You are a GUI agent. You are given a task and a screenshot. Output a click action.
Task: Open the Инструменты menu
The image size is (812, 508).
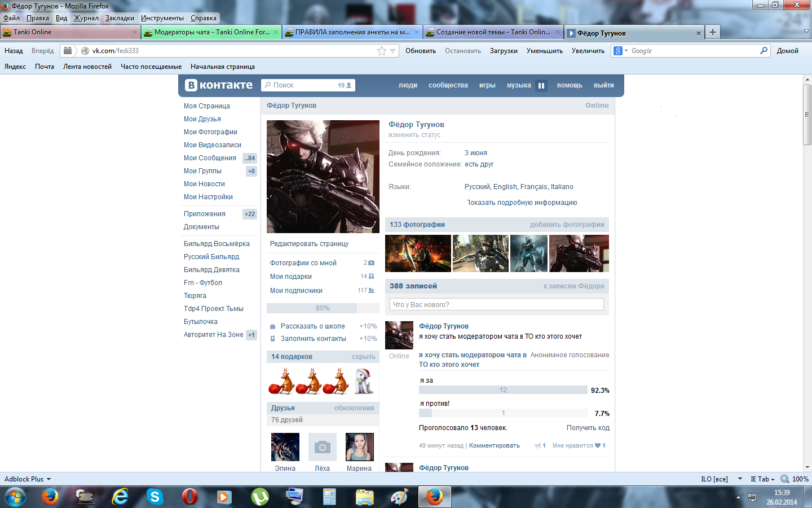(x=162, y=18)
